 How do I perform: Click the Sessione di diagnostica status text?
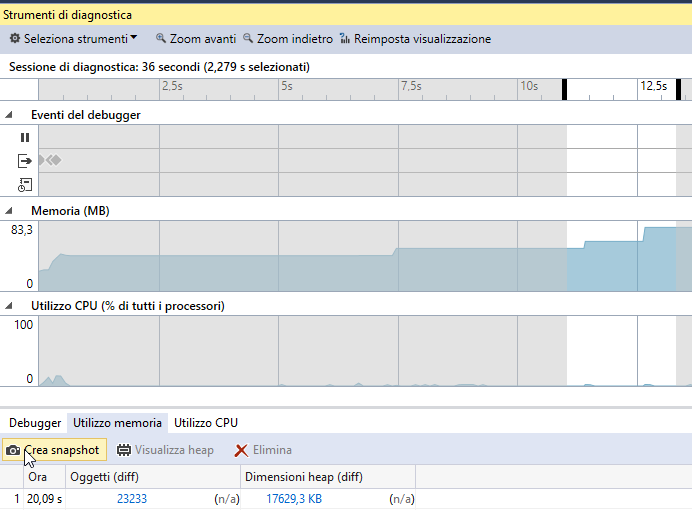click(159, 67)
